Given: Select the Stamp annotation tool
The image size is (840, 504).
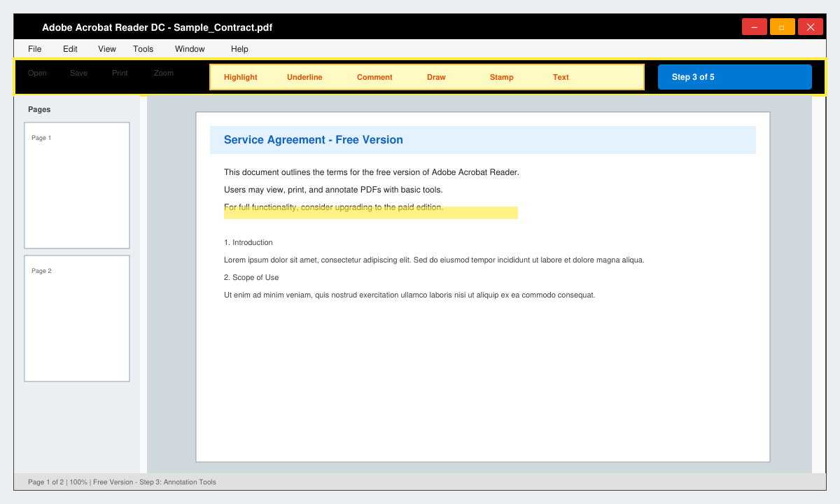Looking at the screenshot, I should 501,77.
